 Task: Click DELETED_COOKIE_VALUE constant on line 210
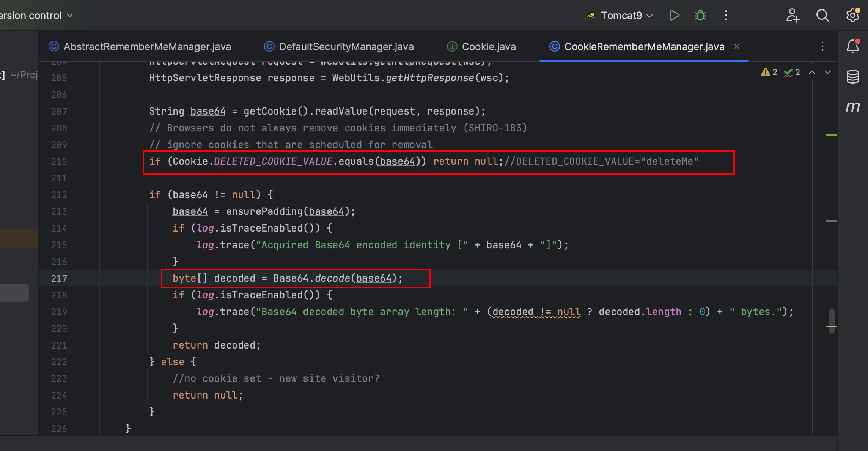273,161
